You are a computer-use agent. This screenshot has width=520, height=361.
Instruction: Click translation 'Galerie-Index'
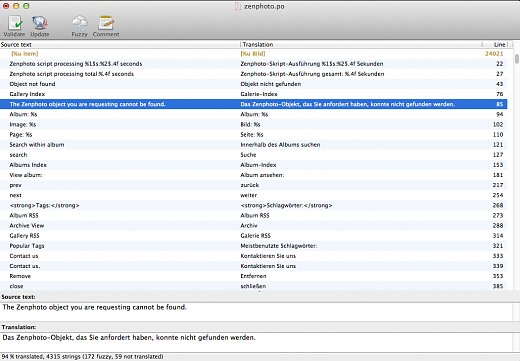click(x=259, y=94)
